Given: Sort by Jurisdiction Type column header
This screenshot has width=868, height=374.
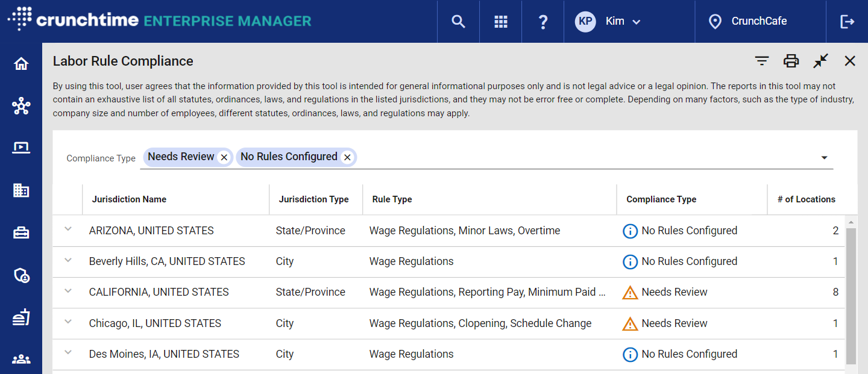Looking at the screenshot, I should click(313, 199).
